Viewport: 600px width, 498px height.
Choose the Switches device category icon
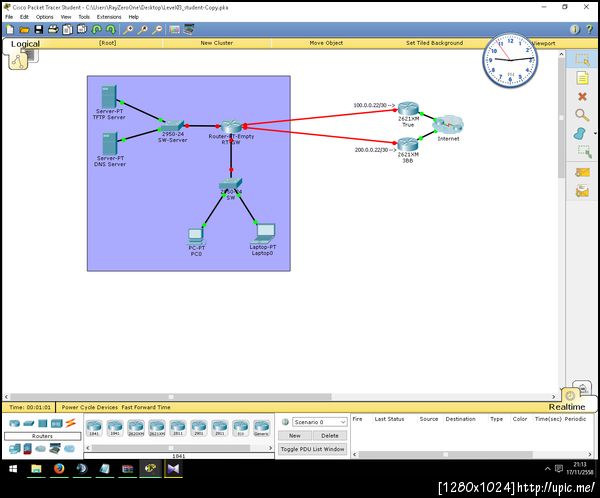click(29, 423)
